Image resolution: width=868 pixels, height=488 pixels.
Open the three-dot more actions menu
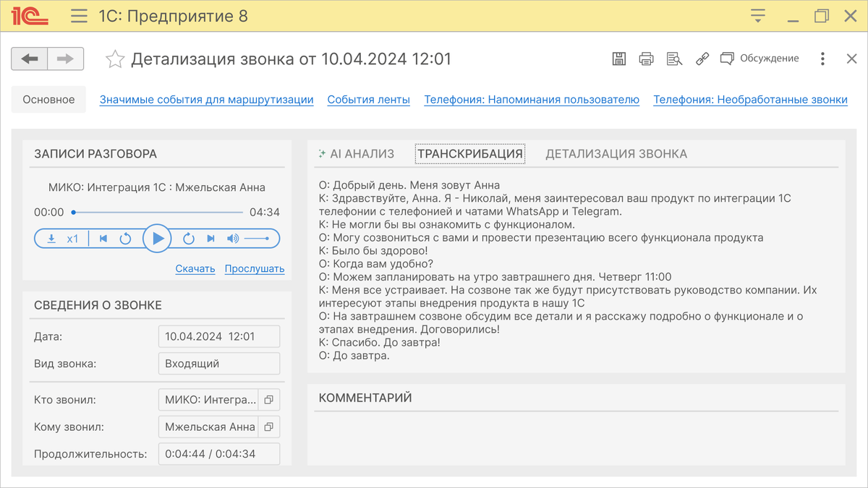[823, 59]
